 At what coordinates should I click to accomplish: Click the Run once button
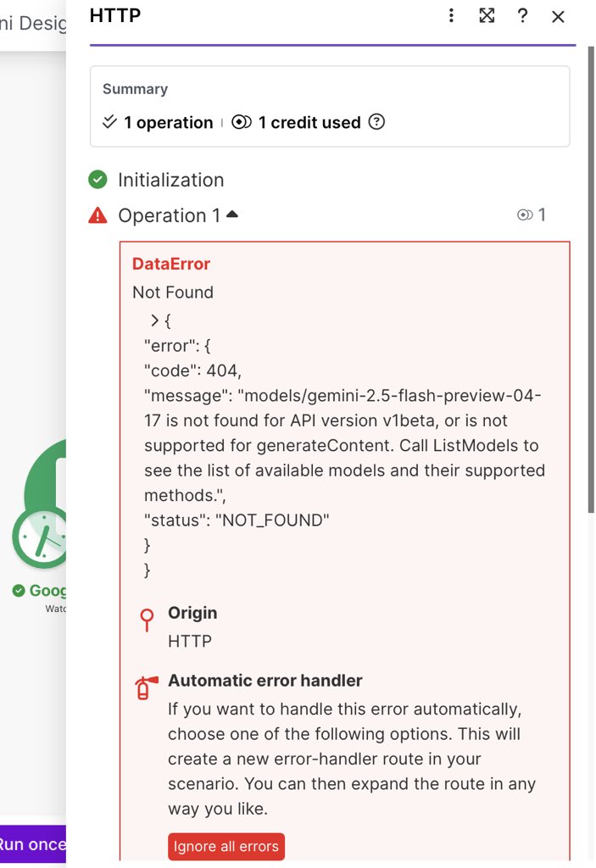[33, 844]
